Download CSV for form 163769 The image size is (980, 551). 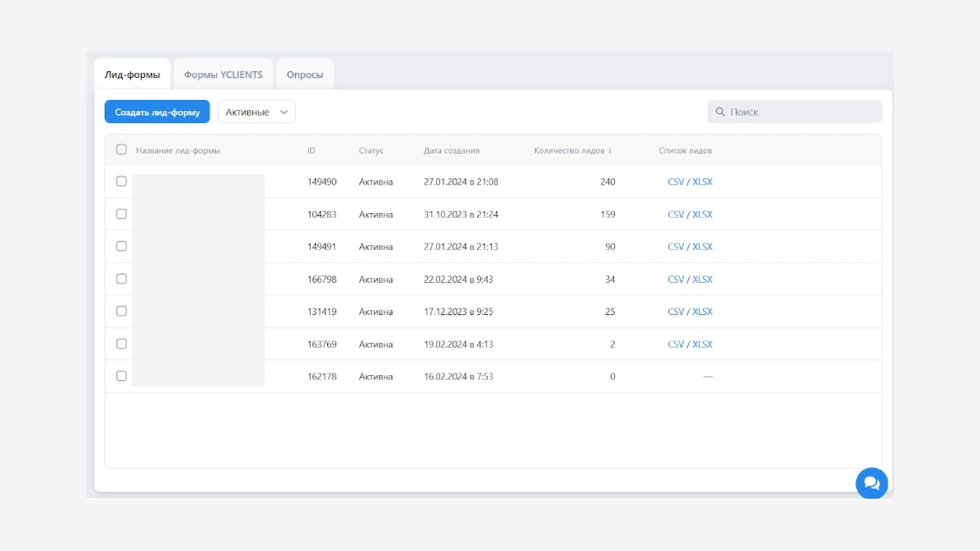pyautogui.click(x=675, y=344)
